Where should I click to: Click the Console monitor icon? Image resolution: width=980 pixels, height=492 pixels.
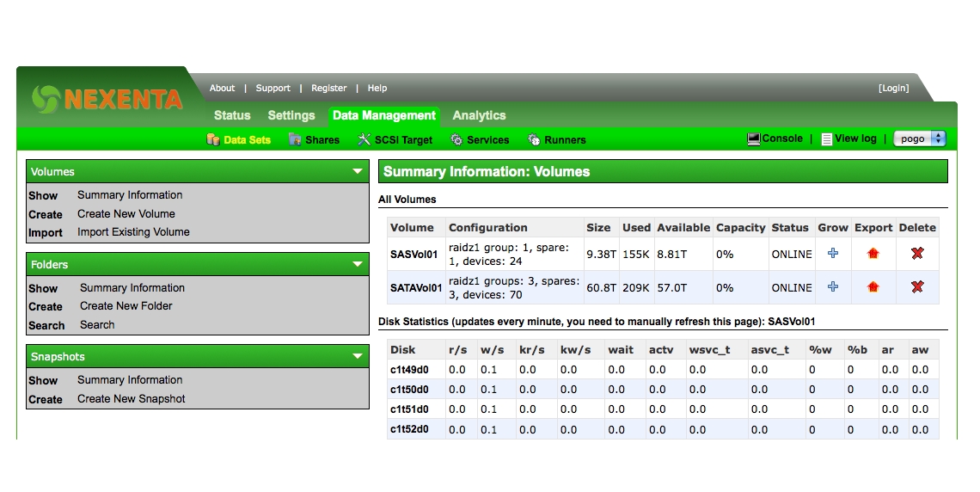pos(754,138)
